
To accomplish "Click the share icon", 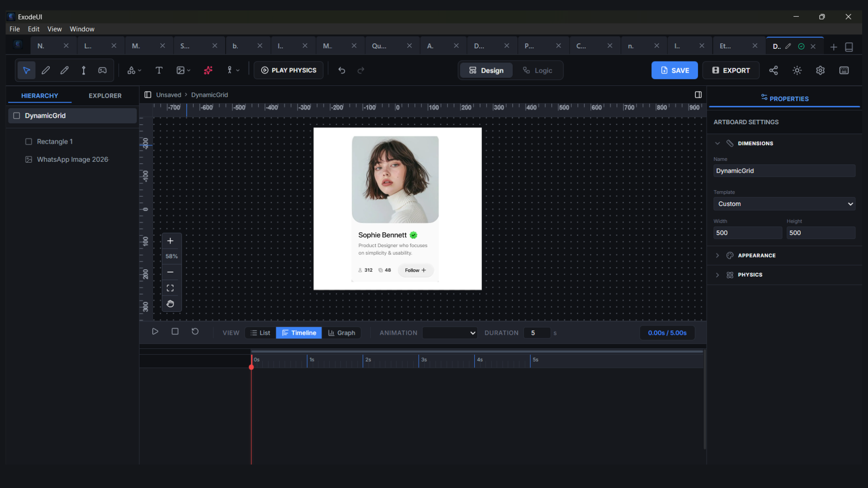I will point(774,70).
